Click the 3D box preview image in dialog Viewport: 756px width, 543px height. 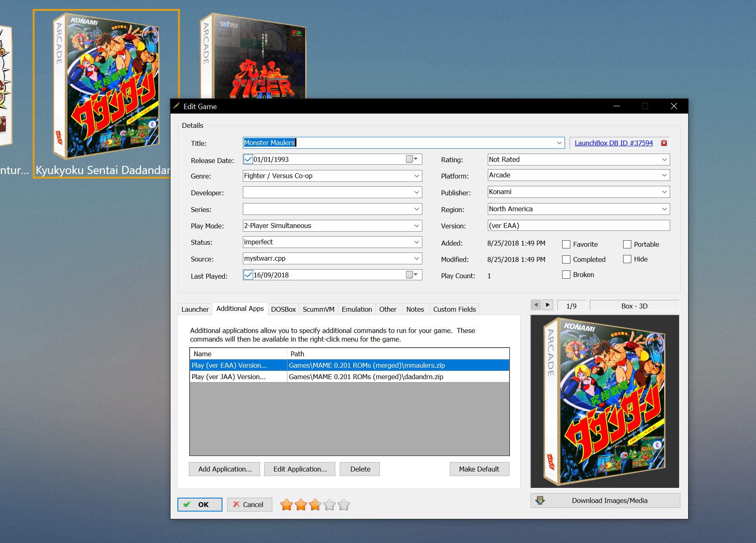tap(605, 401)
